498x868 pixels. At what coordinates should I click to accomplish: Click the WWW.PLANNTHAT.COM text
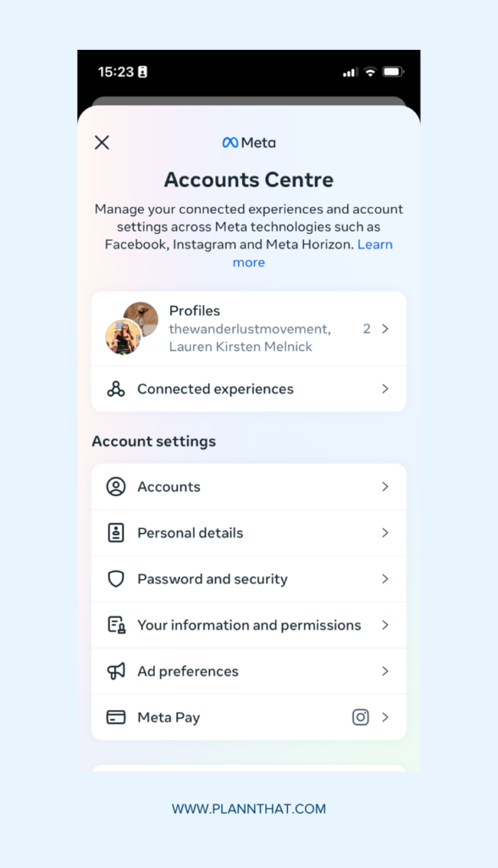[x=249, y=809]
